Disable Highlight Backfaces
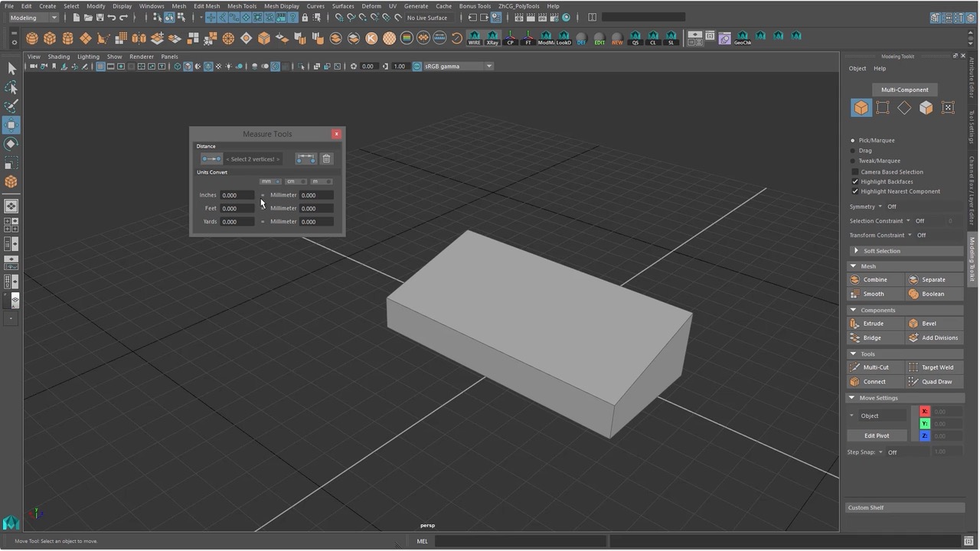Image resolution: width=980 pixels, height=551 pixels. point(855,181)
